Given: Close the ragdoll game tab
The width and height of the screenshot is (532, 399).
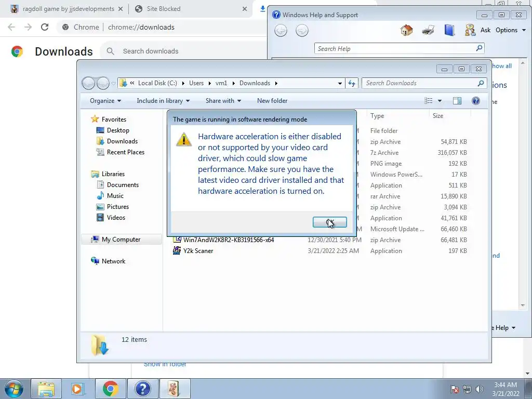Looking at the screenshot, I should point(121,9).
